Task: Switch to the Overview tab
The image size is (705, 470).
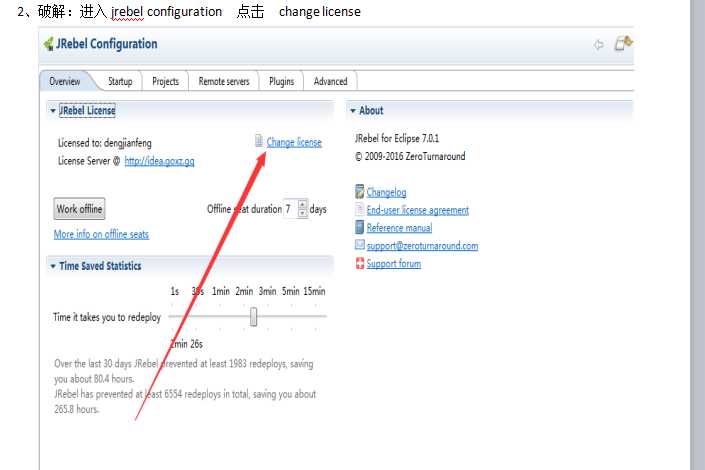Action: (x=65, y=81)
